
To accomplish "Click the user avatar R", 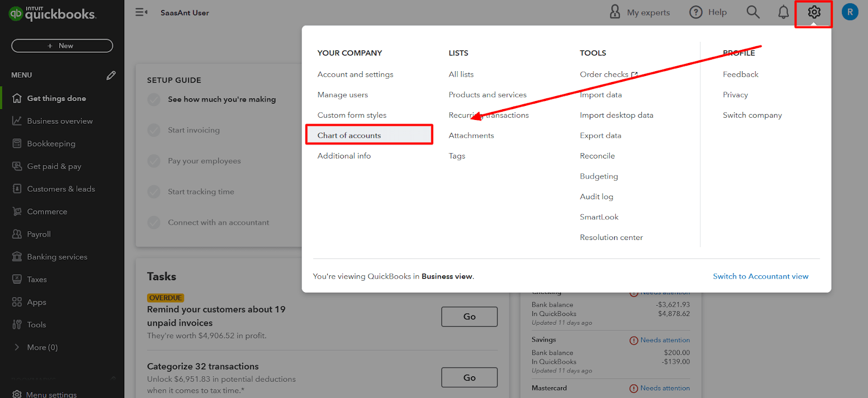I will [850, 12].
